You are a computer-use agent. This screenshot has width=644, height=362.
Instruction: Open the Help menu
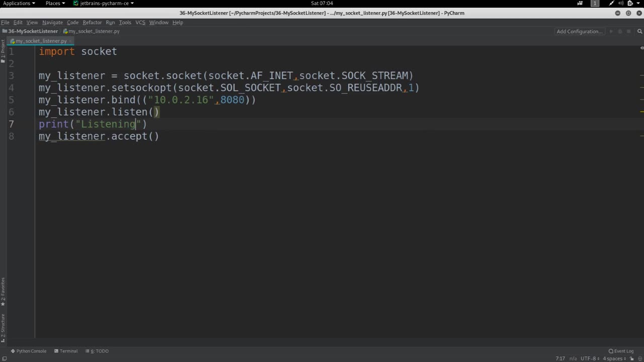click(178, 22)
